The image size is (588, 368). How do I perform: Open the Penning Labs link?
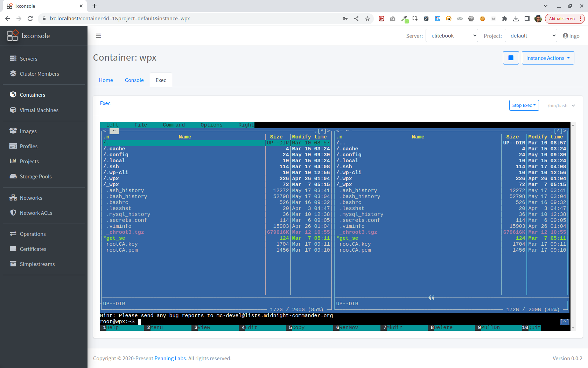coord(170,358)
